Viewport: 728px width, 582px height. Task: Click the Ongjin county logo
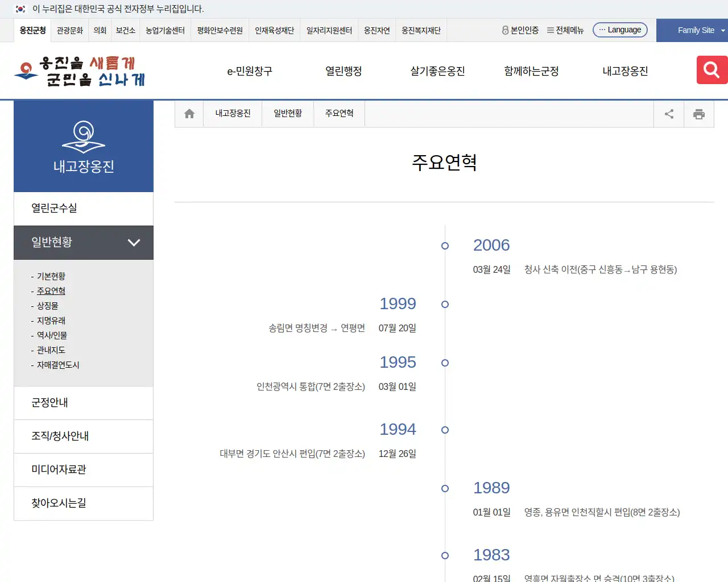coord(80,70)
